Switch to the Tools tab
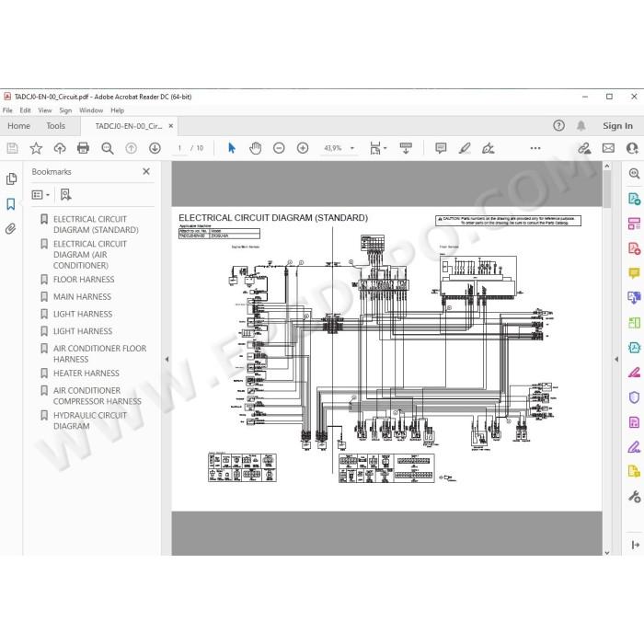Screen dimensions: 644x644 pos(56,126)
